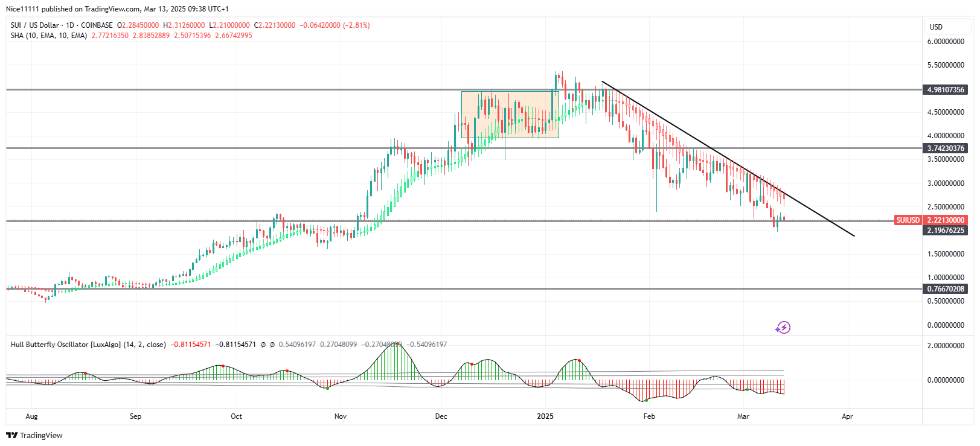Image resolution: width=980 pixels, height=446 pixels.
Task: Click the oscillator 2.00000000 scale value
Action: click(946, 346)
